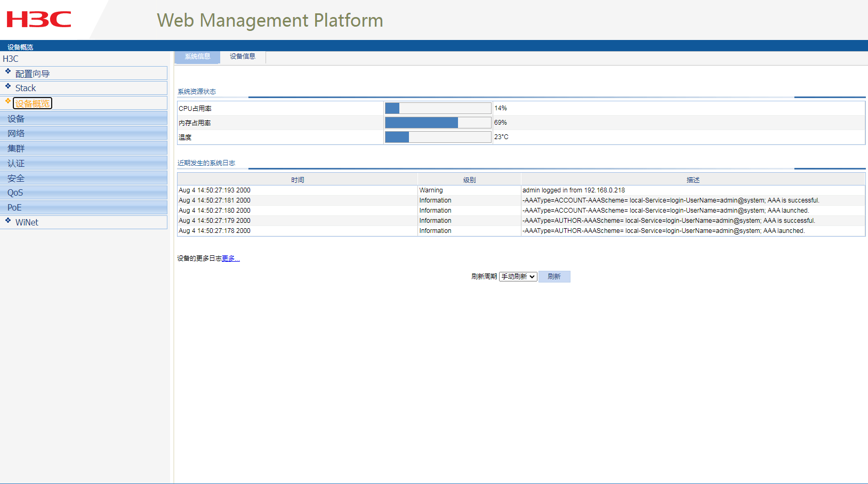Click the CPU占用率 progress bar
Screen dimensions: 868x484
(438, 108)
